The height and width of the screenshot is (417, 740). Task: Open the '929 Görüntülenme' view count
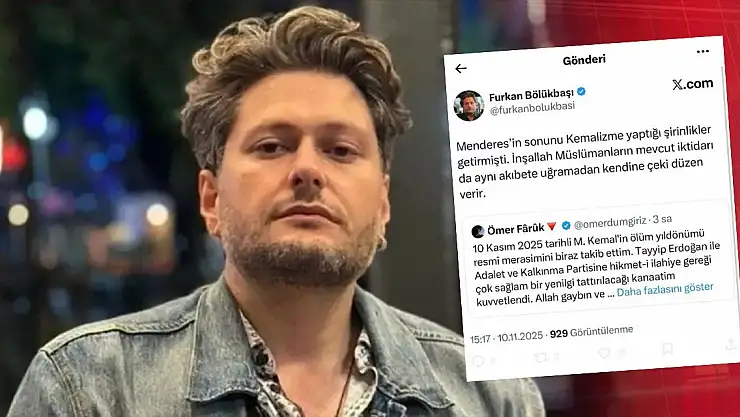pyautogui.click(x=591, y=332)
